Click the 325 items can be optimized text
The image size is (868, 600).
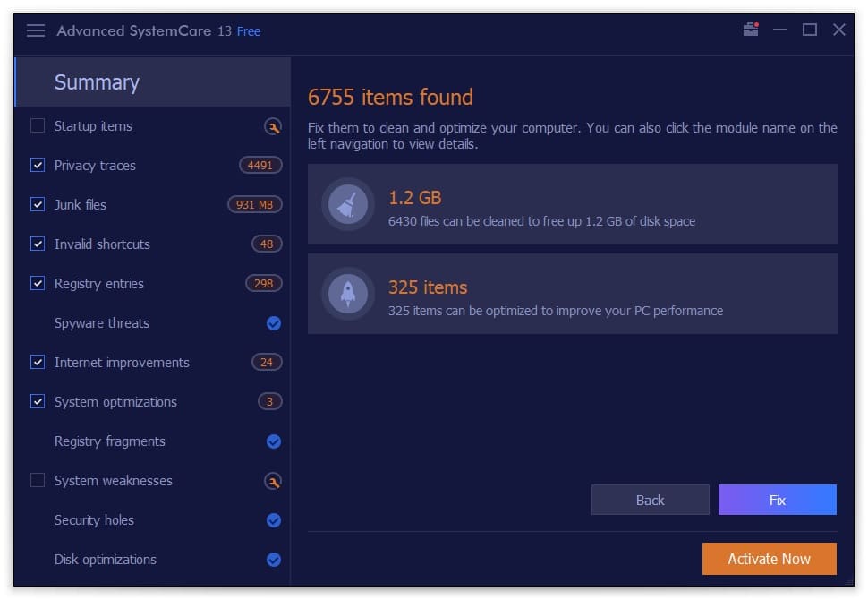coord(555,311)
